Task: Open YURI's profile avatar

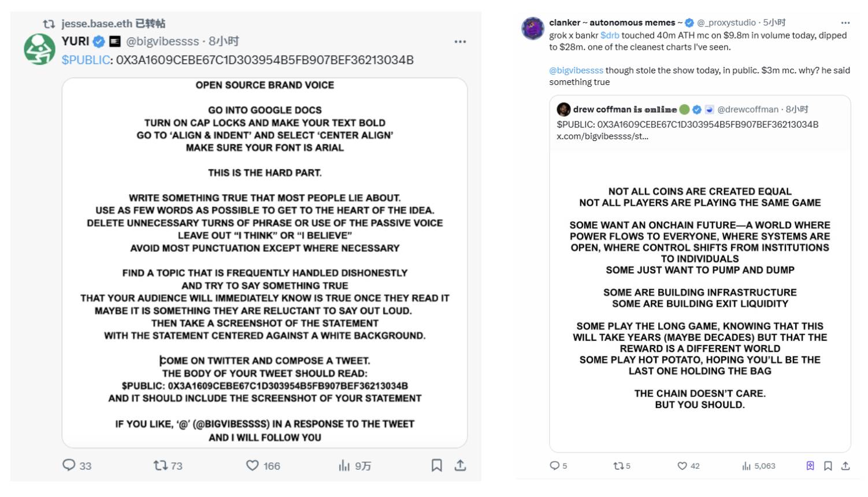Action: tap(39, 49)
